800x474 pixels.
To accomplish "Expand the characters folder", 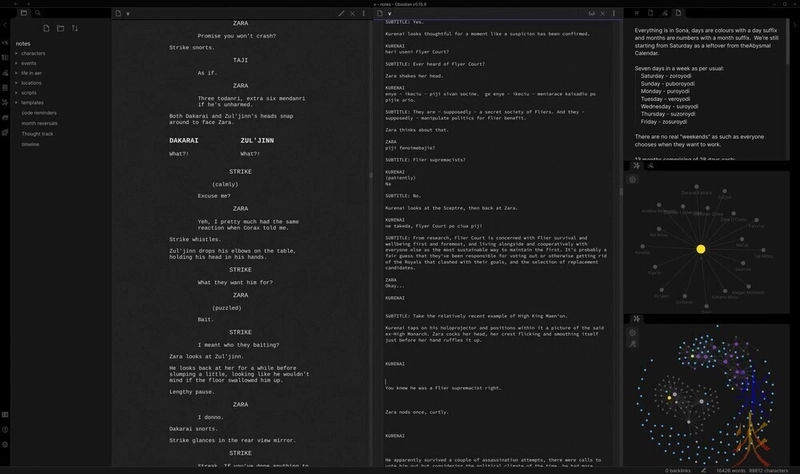I will point(33,53).
